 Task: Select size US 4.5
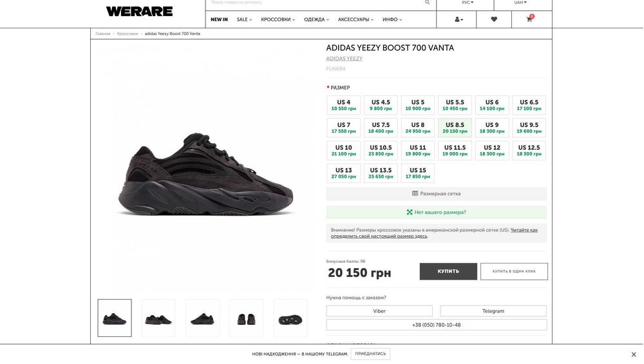(x=381, y=105)
